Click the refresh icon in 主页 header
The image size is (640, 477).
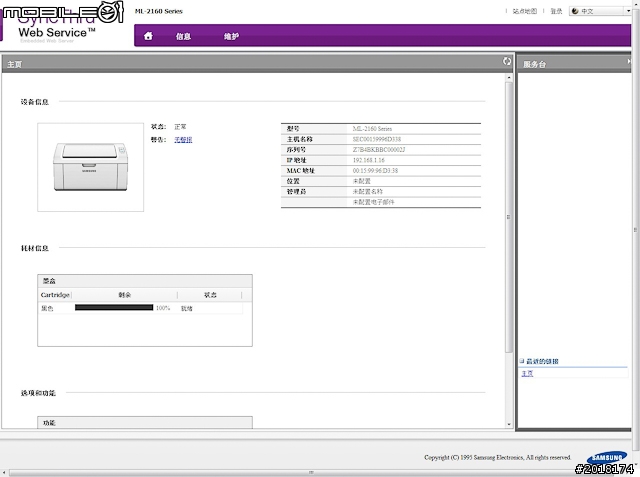click(x=507, y=61)
